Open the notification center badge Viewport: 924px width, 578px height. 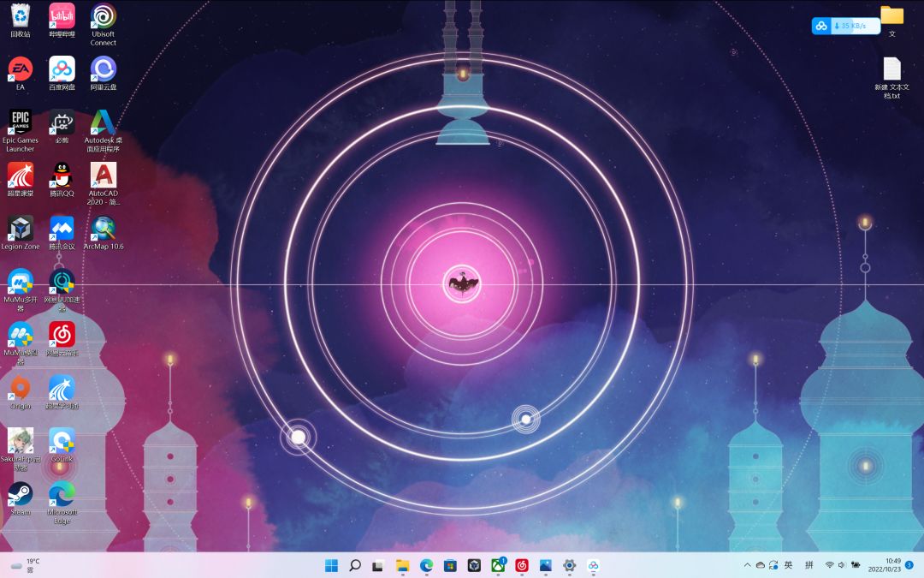[x=909, y=565]
